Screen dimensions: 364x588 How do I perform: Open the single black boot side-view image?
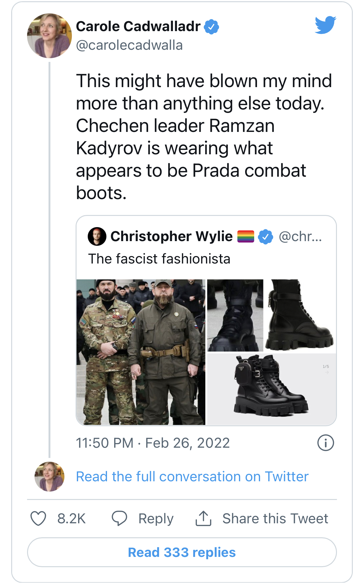[300, 315]
